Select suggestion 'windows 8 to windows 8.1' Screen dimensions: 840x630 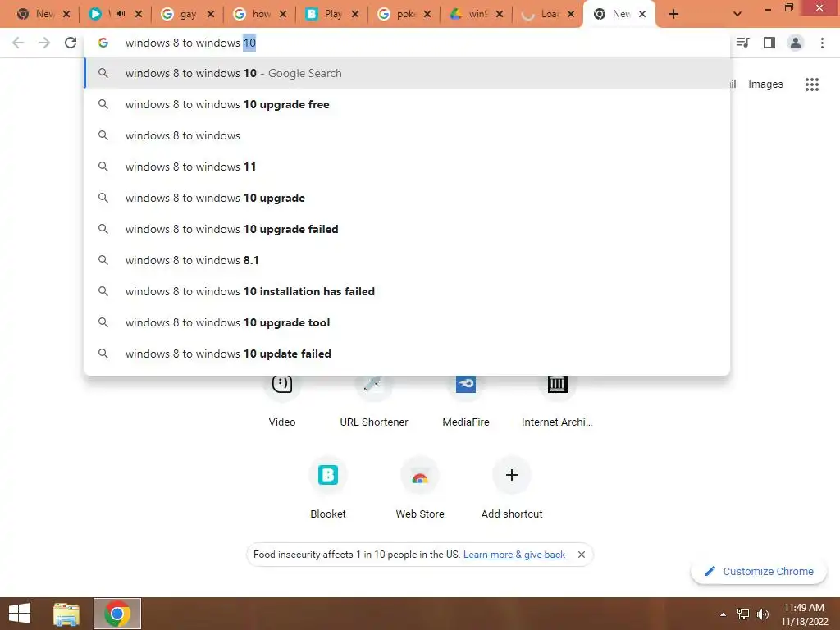click(x=407, y=260)
